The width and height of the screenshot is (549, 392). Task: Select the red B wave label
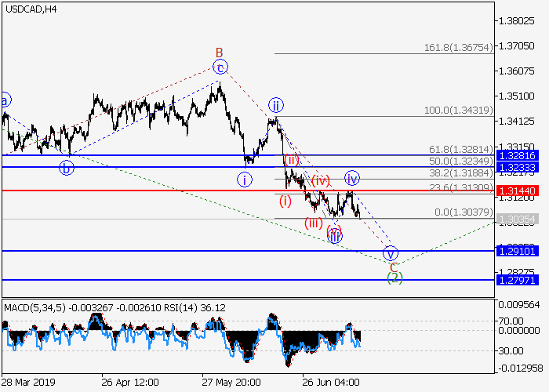click(x=220, y=52)
